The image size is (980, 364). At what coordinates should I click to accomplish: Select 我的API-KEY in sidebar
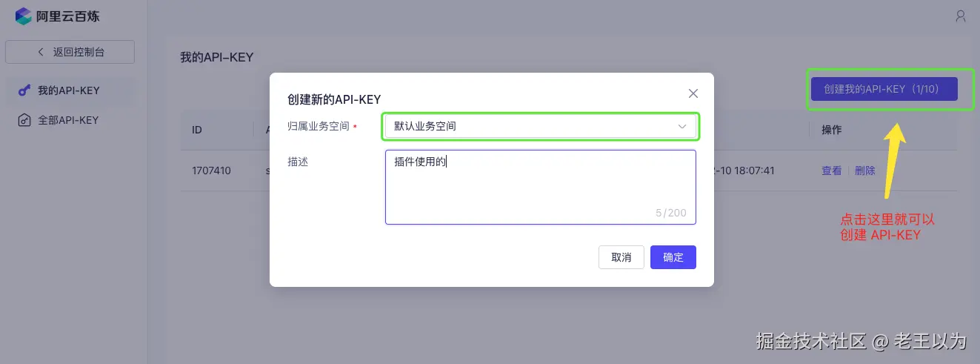(x=69, y=90)
